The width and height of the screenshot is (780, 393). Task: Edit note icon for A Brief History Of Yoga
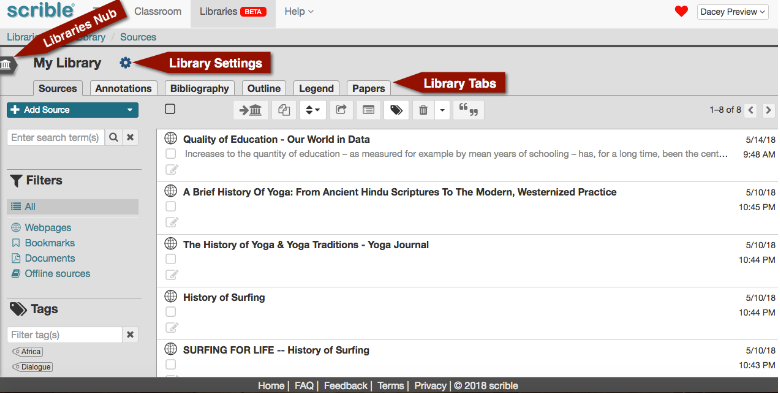pos(172,222)
